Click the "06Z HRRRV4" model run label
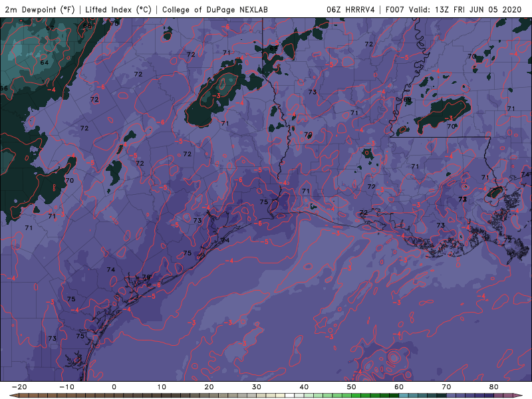The image size is (532, 399). (x=350, y=9)
